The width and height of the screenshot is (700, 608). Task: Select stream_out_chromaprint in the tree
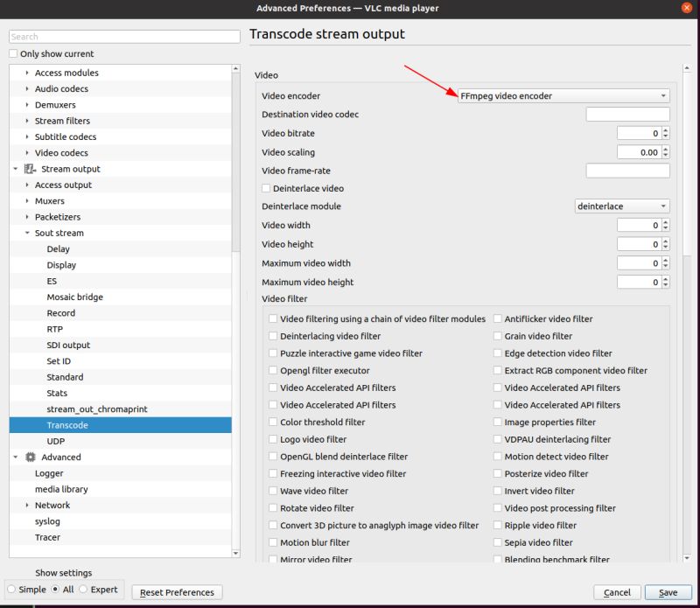point(97,409)
